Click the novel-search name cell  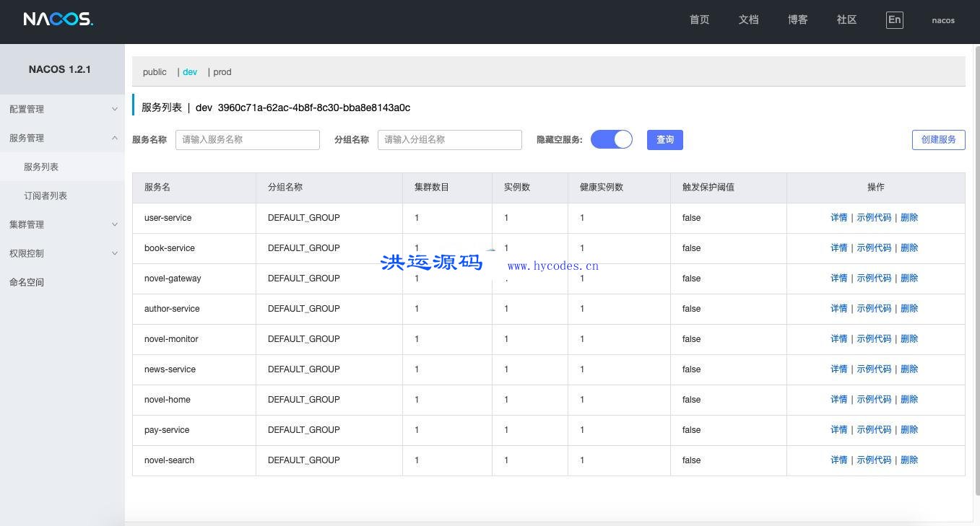[x=194, y=460]
